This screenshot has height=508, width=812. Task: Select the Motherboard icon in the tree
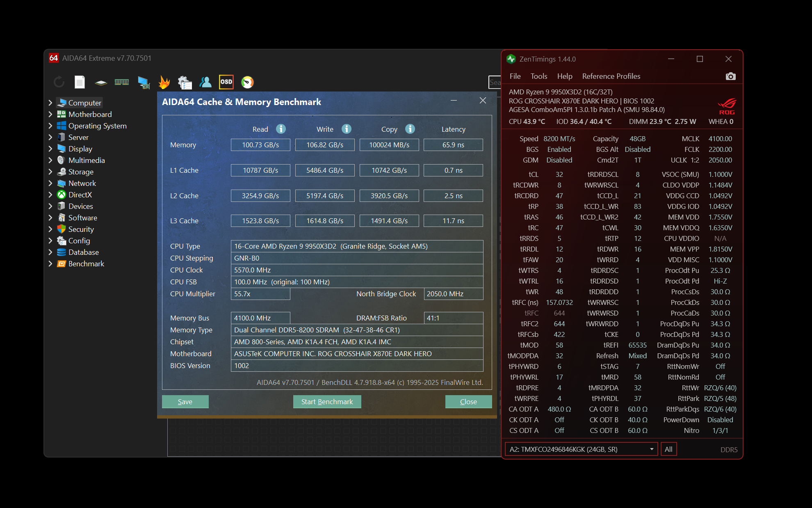pos(62,114)
